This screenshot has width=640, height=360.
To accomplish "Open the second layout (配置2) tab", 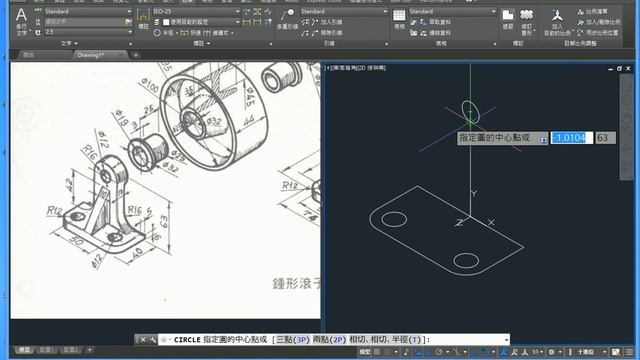I will (71, 350).
